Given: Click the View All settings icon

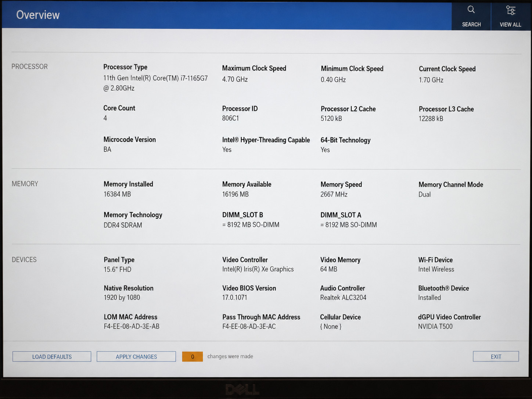Looking at the screenshot, I should [x=510, y=10].
